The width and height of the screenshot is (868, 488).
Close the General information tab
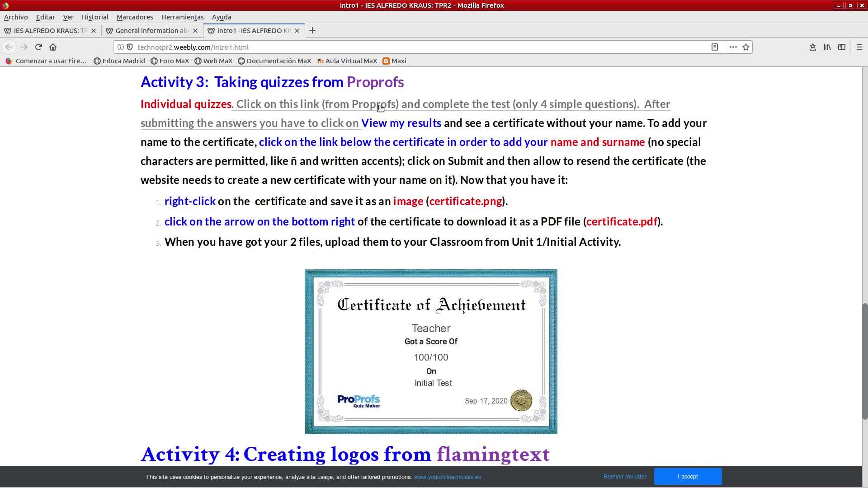coord(195,31)
